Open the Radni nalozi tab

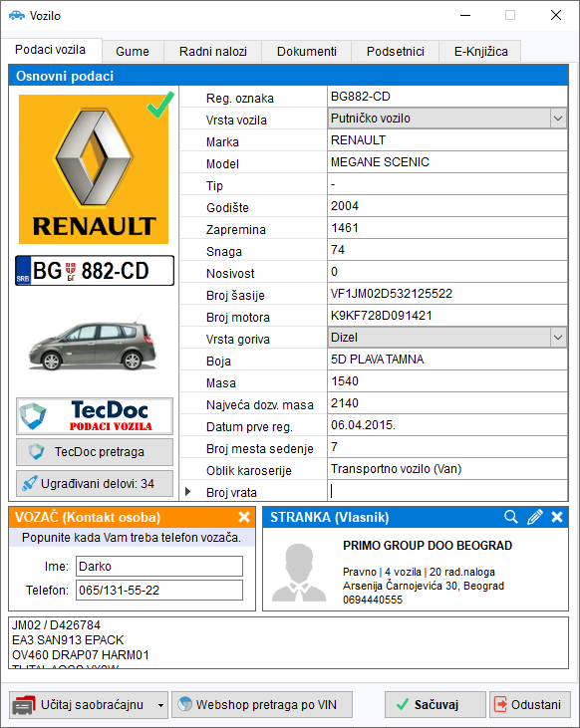click(x=213, y=51)
